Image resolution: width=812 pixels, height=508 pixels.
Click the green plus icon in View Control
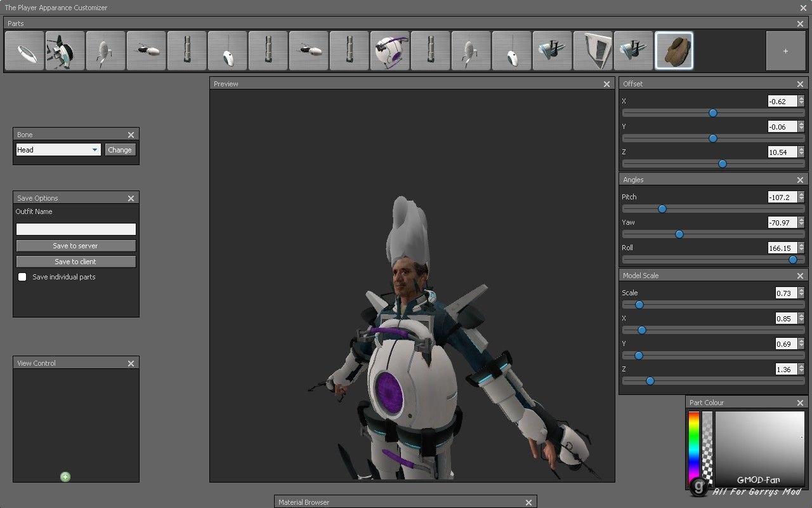[65, 477]
